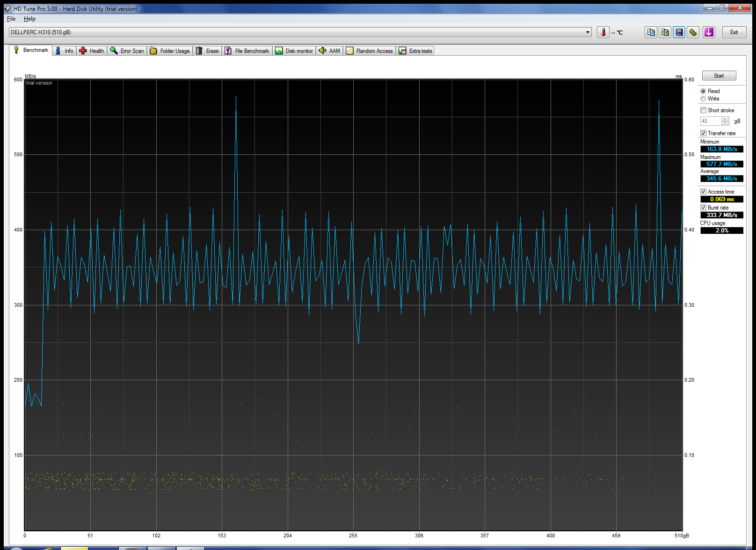Expand the DELLPERC H310 drive dropdown
The height and width of the screenshot is (550, 756).
pyautogui.click(x=588, y=32)
